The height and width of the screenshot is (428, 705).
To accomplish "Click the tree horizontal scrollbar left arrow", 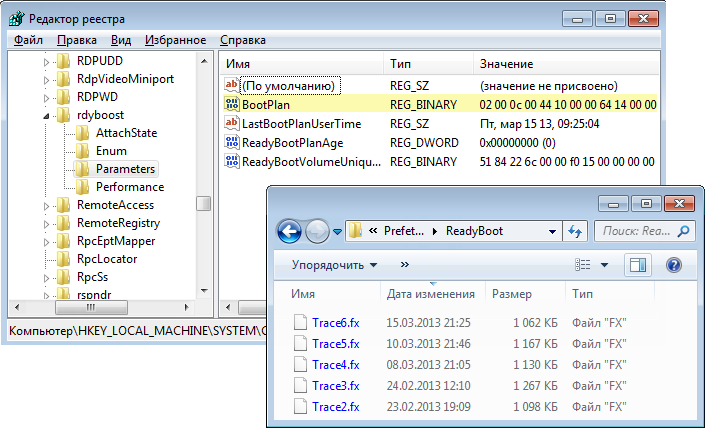I will coord(17,308).
